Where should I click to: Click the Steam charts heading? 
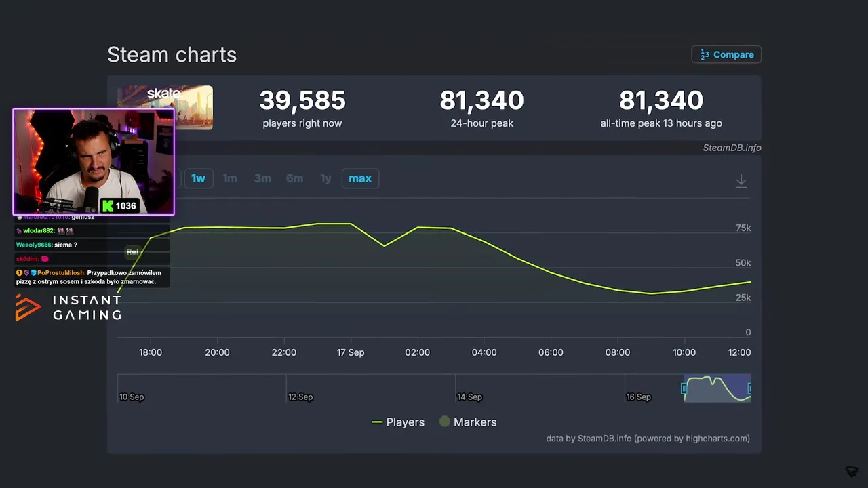[172, 54]
